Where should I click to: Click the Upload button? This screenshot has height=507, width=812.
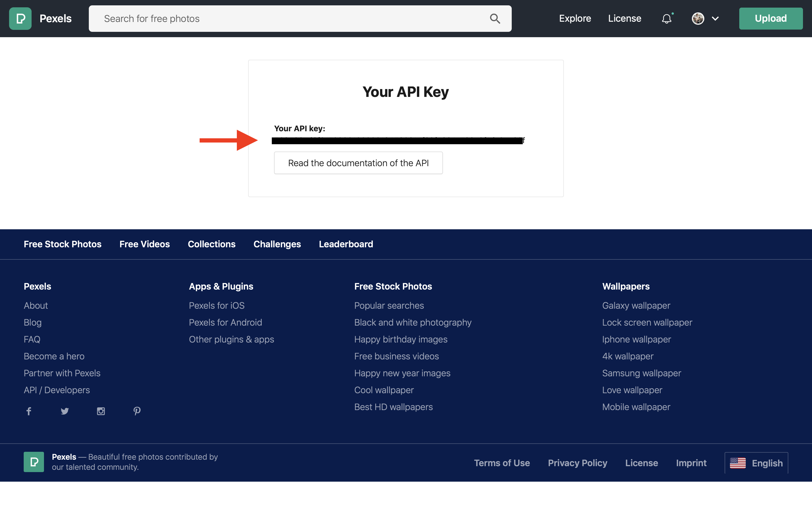770,18
